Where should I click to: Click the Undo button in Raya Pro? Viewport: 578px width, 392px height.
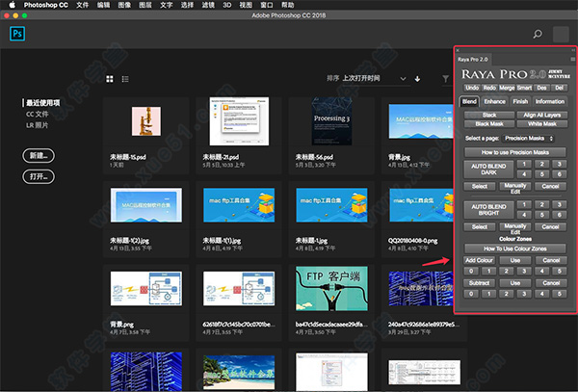(x=471, y=88)
